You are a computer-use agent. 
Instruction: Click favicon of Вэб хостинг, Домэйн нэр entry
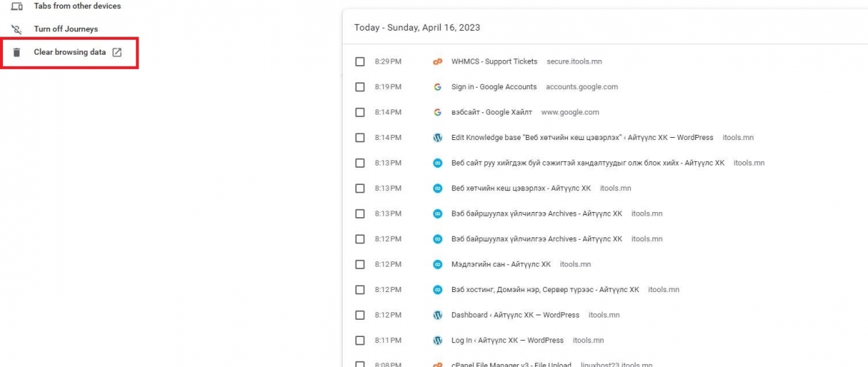pyautogui.click(x=437, y=289)
